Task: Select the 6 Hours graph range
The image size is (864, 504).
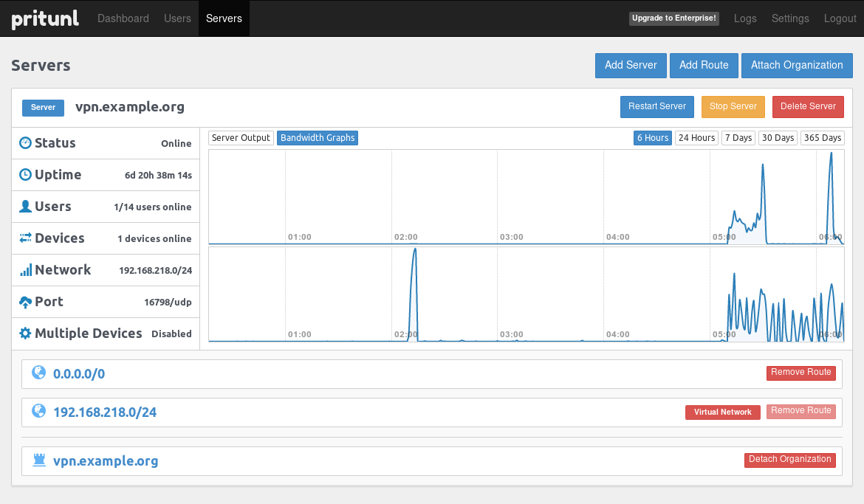Action: pos(652,138)
